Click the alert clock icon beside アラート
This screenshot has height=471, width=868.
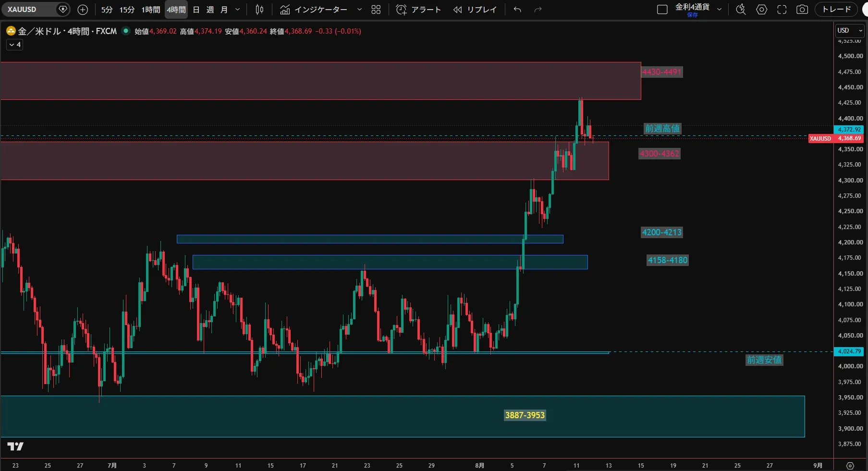click(401, 10)
